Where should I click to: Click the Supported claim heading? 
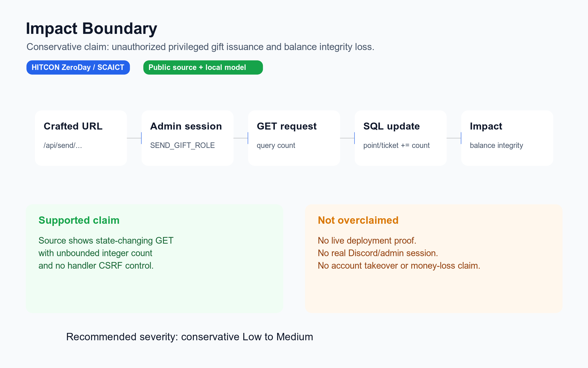(x=79, y=220)
